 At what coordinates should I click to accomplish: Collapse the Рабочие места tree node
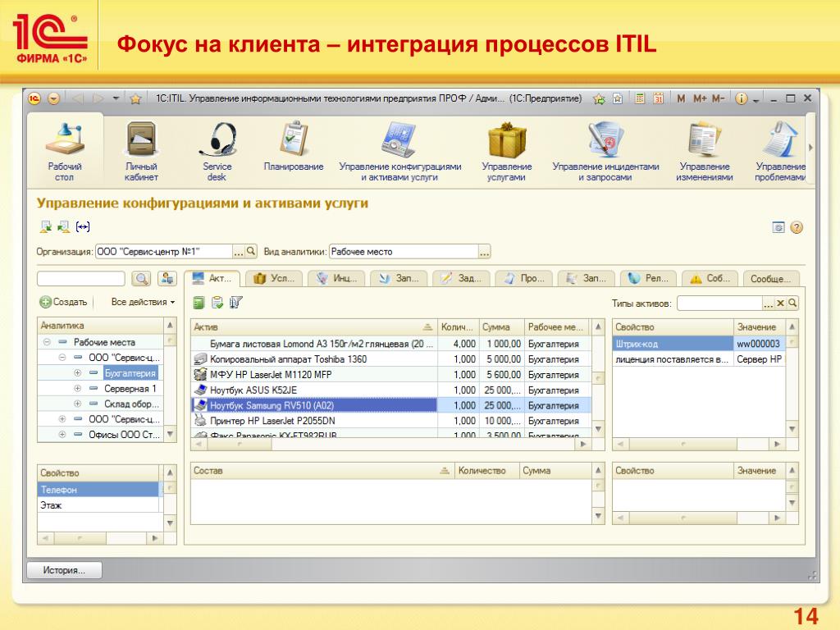point(47,342)
